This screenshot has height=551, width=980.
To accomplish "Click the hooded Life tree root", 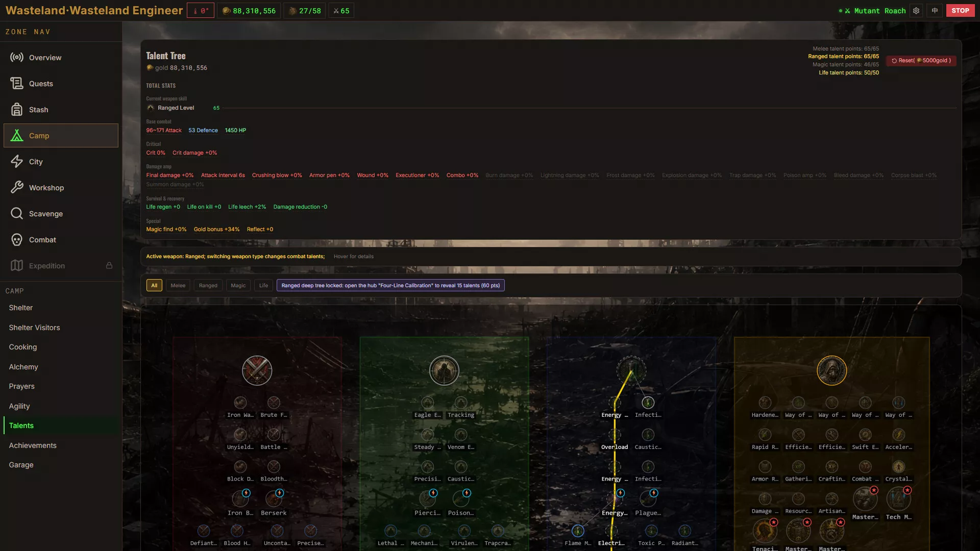I will point(832,370).
